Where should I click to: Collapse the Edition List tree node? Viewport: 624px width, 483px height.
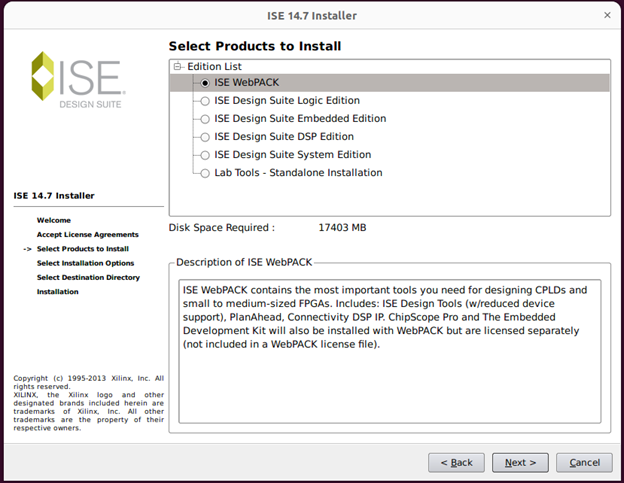[177, 66]
